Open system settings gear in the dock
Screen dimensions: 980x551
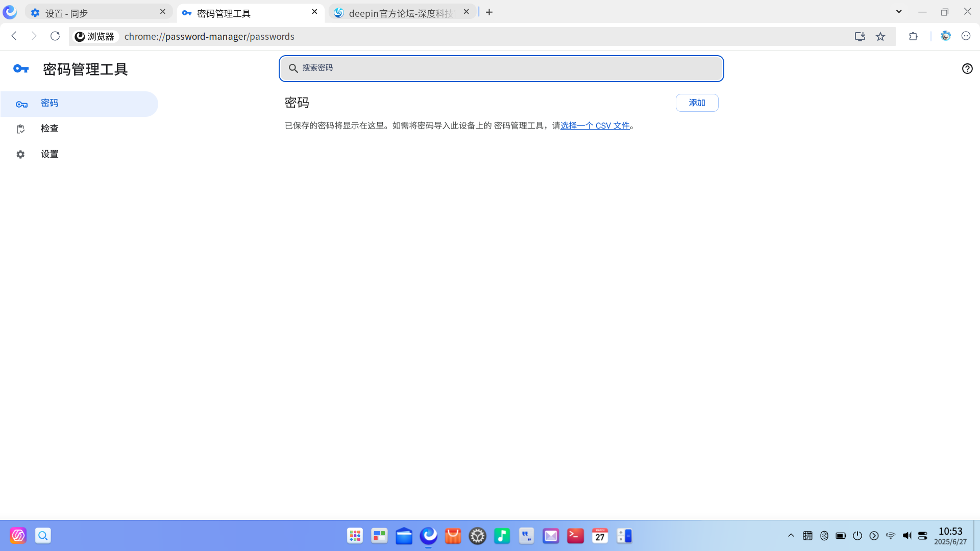pos(477,536)
